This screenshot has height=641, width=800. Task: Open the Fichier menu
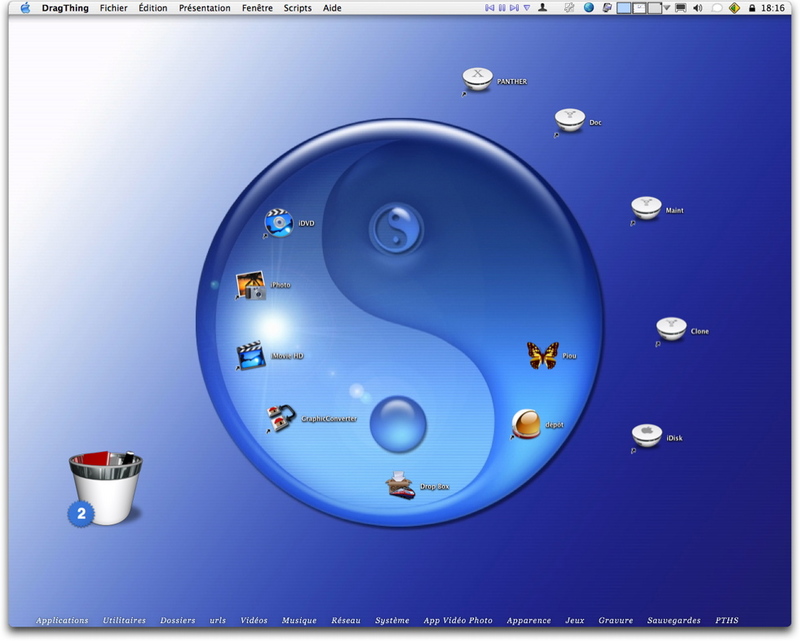pyautogui.click(x=113, y=8)
